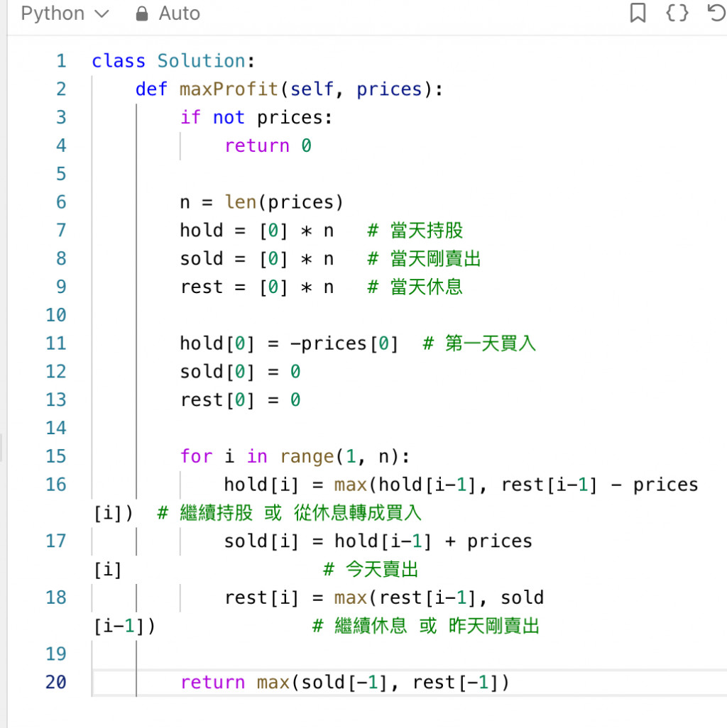This screenshot has height=728, width=727.
Task: Click line number 19 in the gutter
Action: 56,653
